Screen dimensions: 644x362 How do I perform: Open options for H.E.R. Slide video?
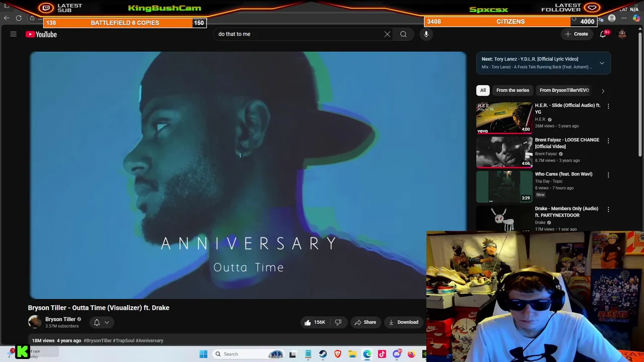pyautogui.click(x=608, y=106)
